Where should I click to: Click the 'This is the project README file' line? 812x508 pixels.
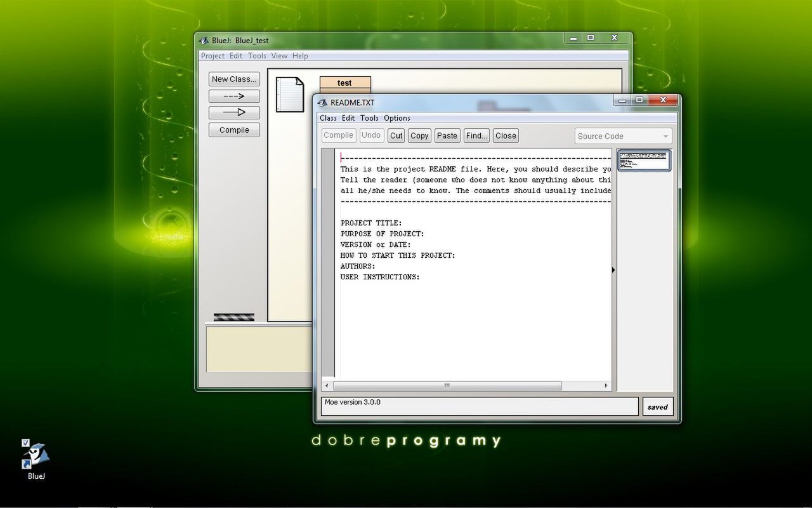pyautogui.click(x=476, y=169)
